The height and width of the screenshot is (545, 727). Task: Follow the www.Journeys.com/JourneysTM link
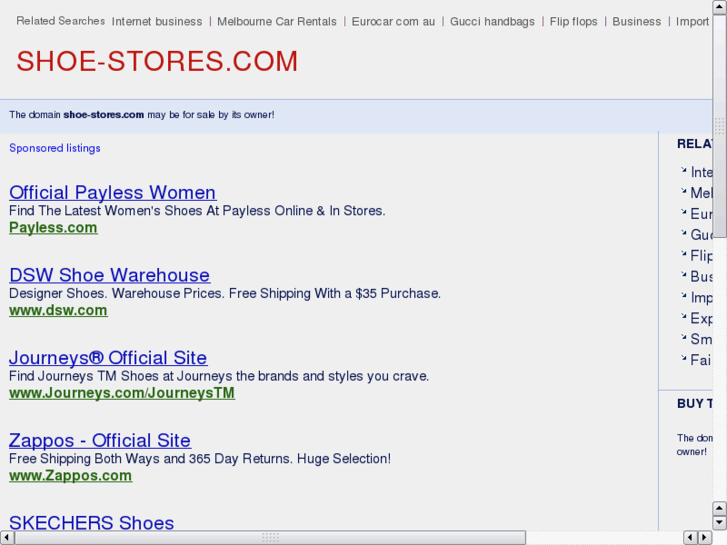tap(122, 393)
